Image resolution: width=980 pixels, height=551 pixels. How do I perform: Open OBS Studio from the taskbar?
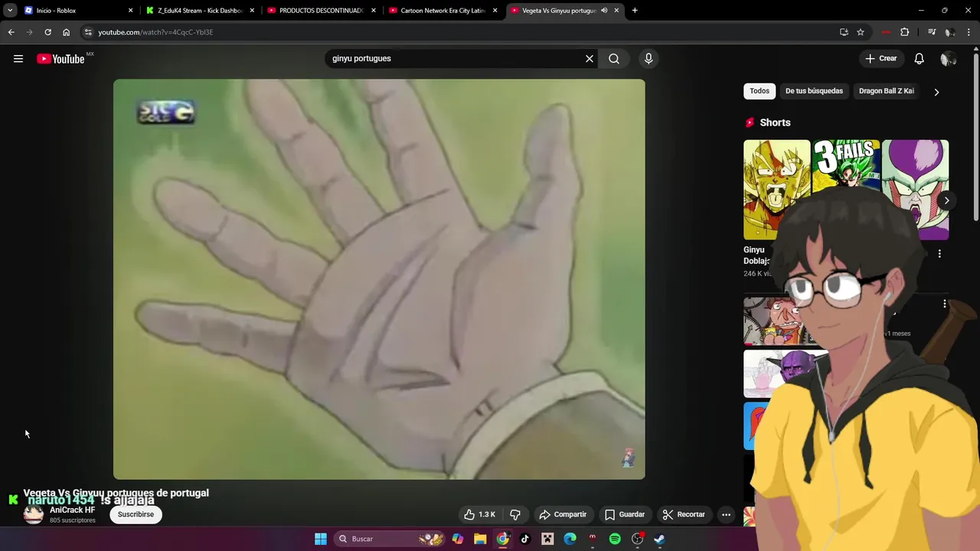pyautogui.click(x=637, y=539)
